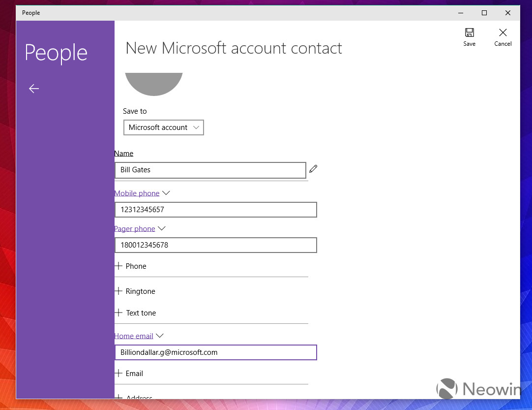Click the People sidebar title
The image size is (532, 410).
tap(57, 53)
